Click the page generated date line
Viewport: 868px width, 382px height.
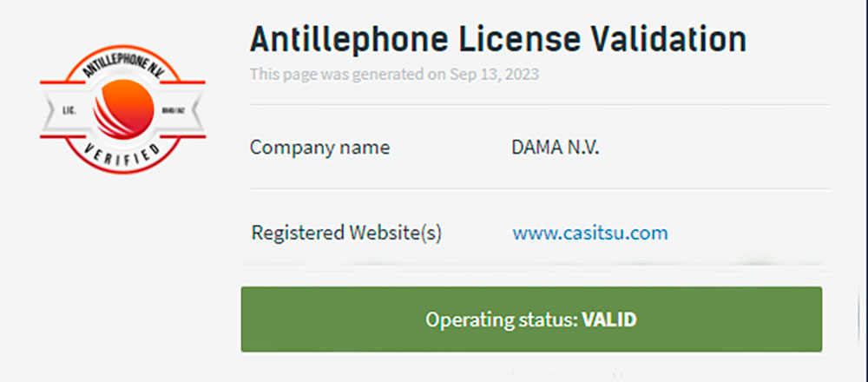(394, 74)
